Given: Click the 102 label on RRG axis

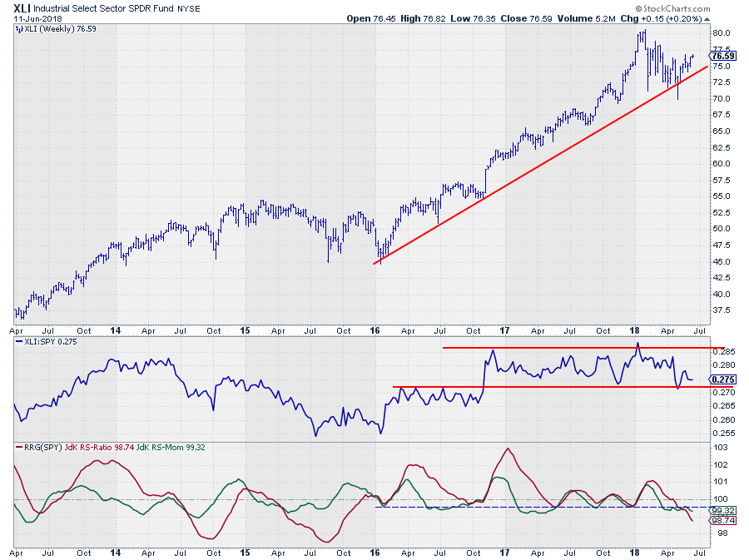Looking at the screenshot, I should [x=721, y=465].
